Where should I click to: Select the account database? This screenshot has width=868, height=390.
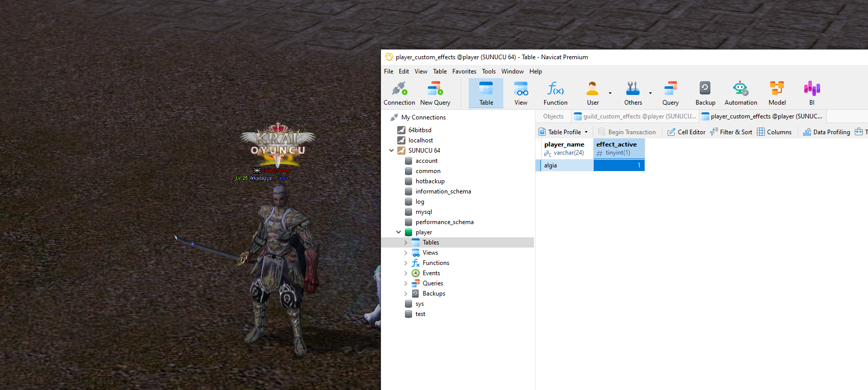[426, 161]
